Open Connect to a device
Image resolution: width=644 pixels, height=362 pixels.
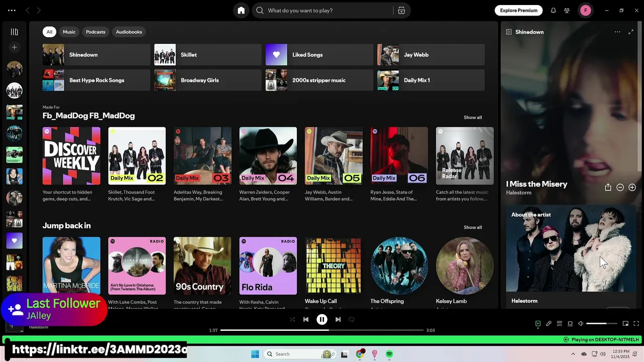pyautogui.click(x=570, y=324)
